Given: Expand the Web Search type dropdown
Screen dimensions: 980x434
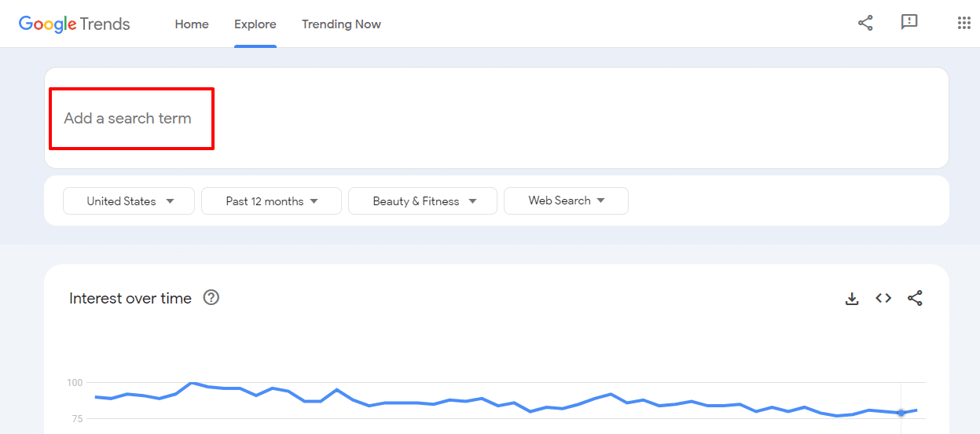Looking at the screenshot, I should 566,200.
